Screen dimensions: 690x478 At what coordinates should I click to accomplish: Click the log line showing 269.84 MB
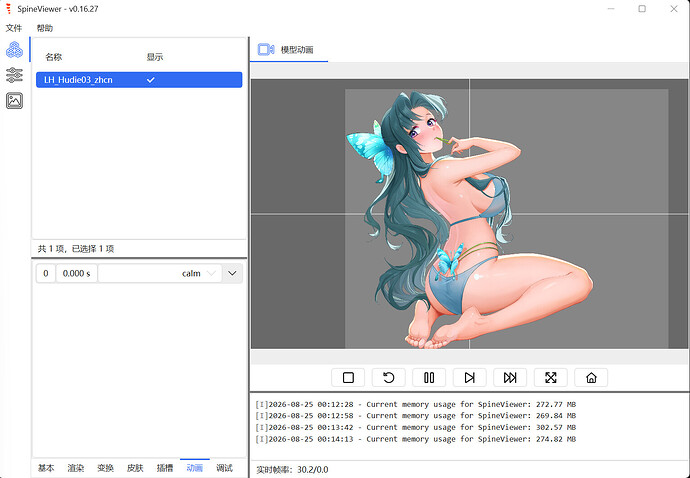pyautogui.click(x=415, y=415)
